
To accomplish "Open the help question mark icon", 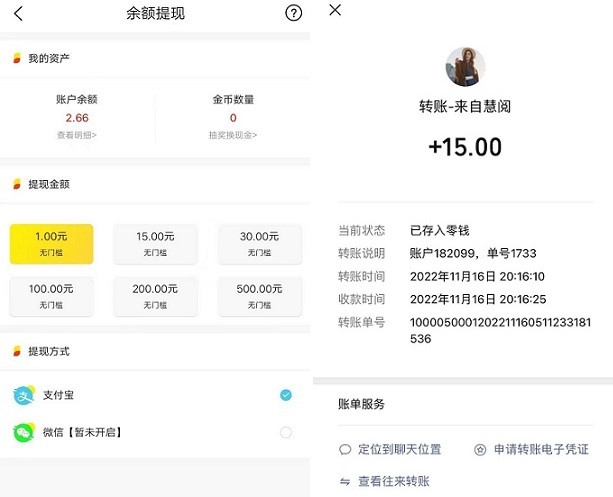I will pos(293,14).
